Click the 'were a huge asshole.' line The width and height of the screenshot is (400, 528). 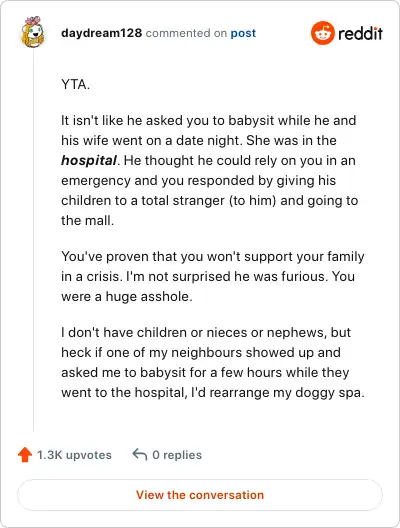coord(127,297)
